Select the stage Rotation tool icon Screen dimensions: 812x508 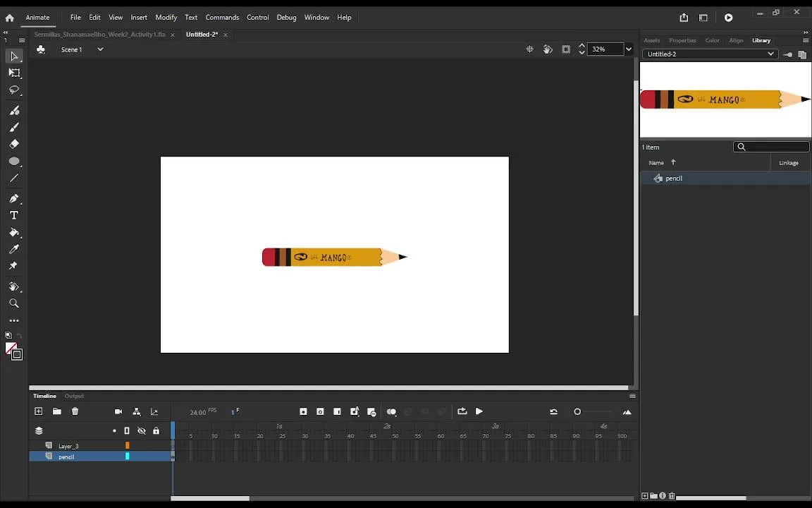click(548, 49)
